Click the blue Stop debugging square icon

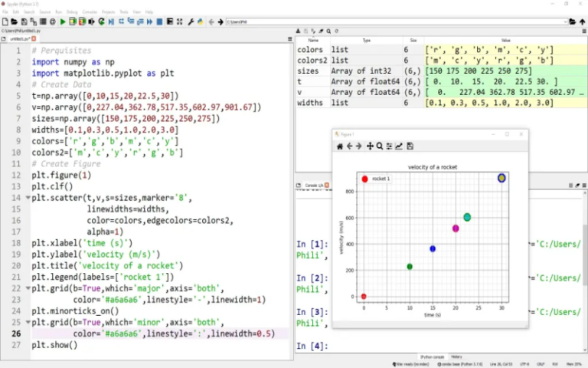(x=159, y=21)
